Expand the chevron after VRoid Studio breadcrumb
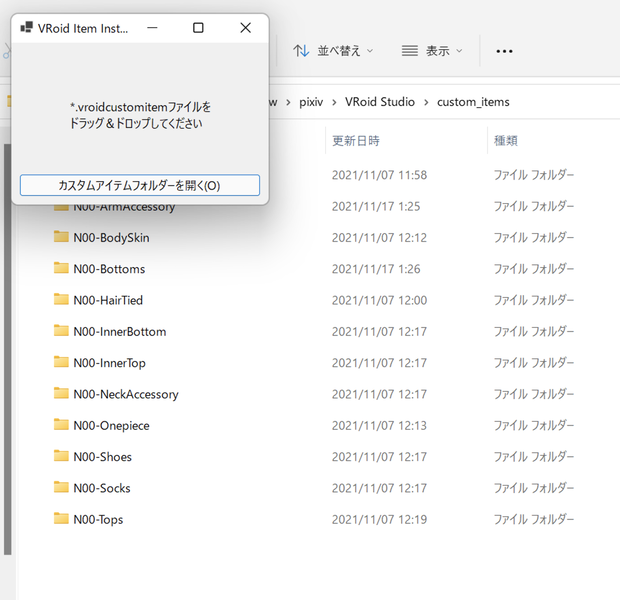Image resolution: width=620 pixels, height=600 pixels. tap(426, 102)
